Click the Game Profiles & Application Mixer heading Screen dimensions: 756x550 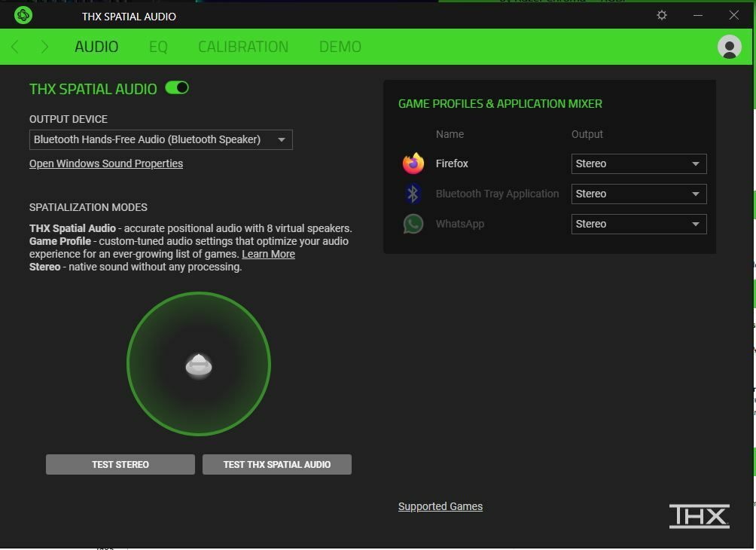tap(500, 104)
